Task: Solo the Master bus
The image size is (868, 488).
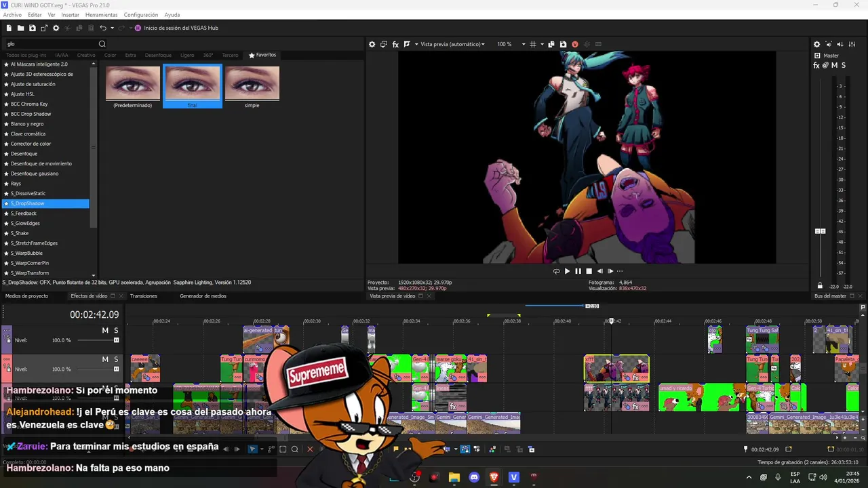Action: (x=843, y=65)
